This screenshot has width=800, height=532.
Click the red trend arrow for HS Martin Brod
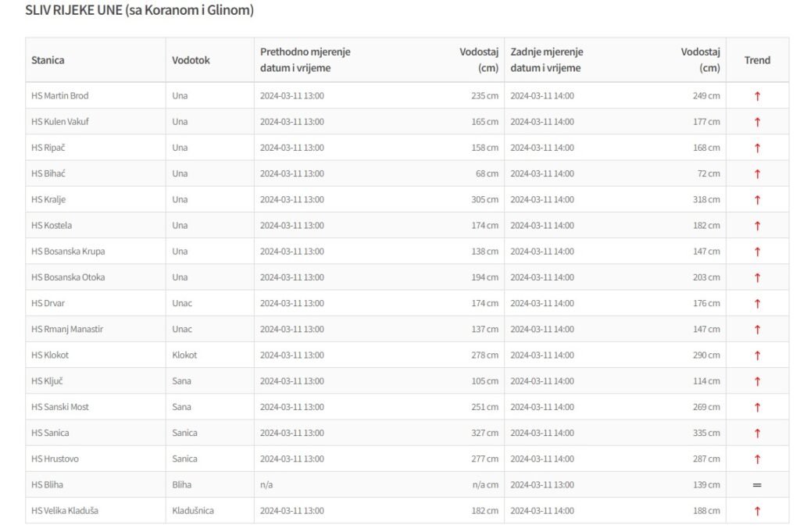[756, 96]
